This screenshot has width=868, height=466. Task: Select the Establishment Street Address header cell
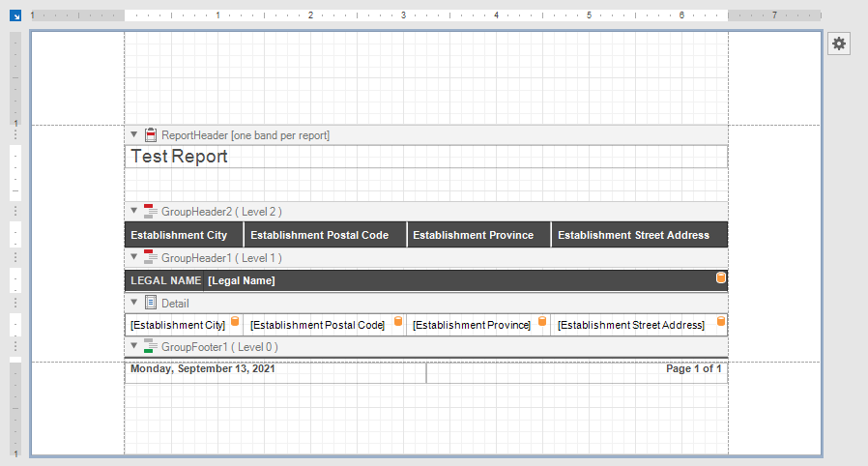[x=639, y=235]
